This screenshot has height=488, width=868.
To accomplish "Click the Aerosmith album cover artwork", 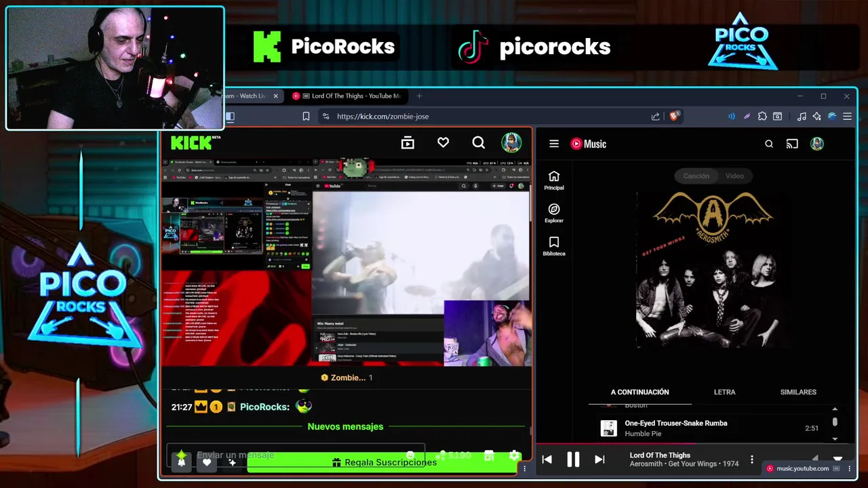I will point(712,270).
